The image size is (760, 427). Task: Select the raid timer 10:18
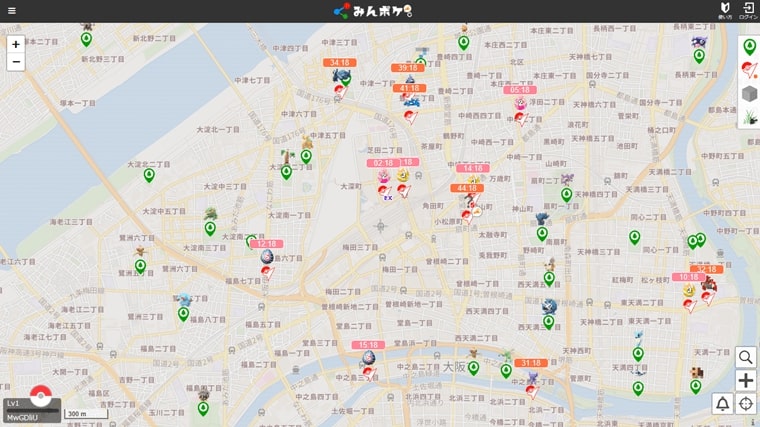pos(689,277)
